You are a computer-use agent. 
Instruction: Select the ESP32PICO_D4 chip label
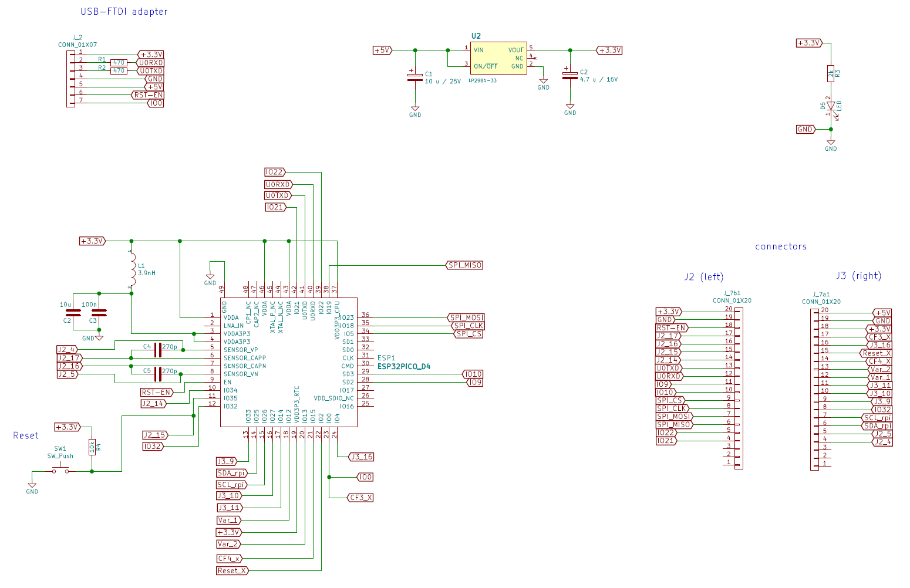[404, 367]
